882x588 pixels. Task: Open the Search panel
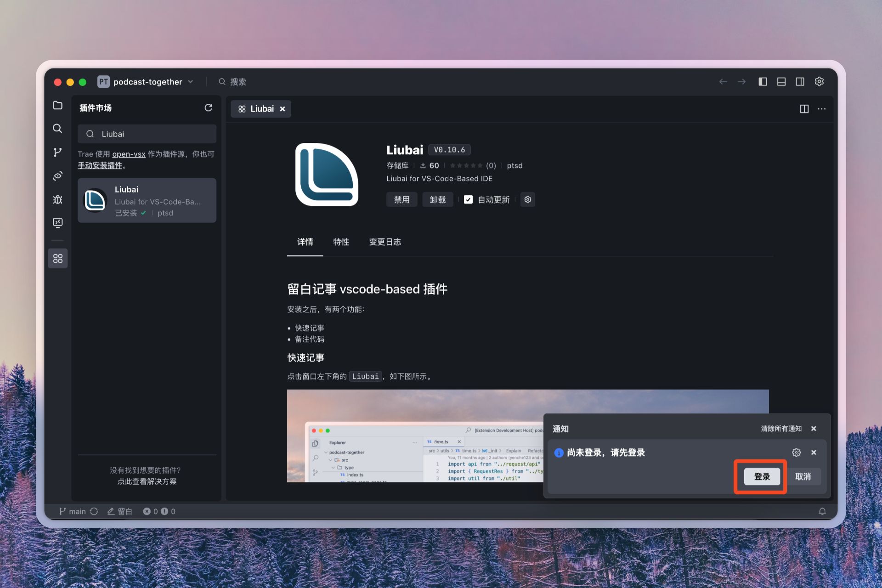click(x=58, y=129)
